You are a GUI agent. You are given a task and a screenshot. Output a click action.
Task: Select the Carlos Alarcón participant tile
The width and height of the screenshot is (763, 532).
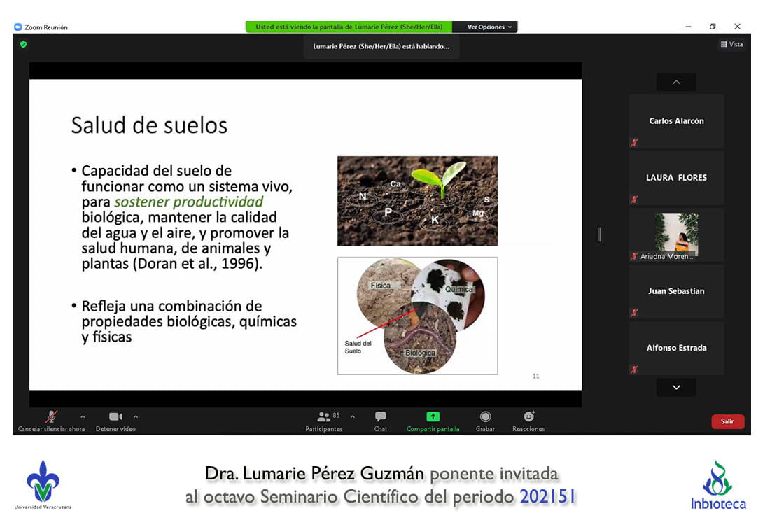pos(676,121)
